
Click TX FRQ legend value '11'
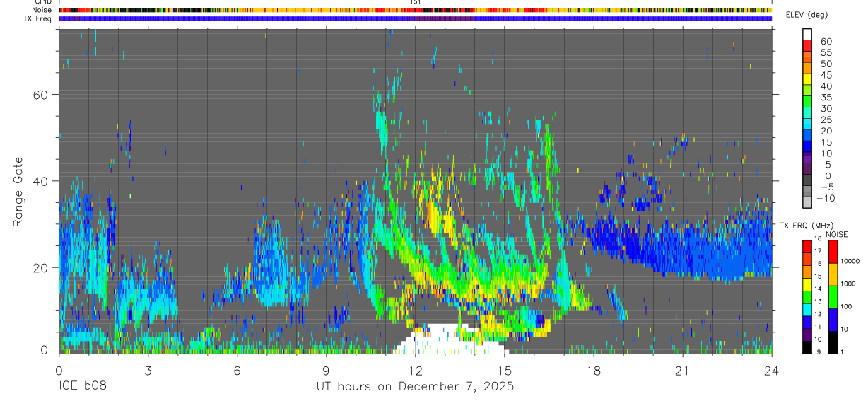[818, 327]
